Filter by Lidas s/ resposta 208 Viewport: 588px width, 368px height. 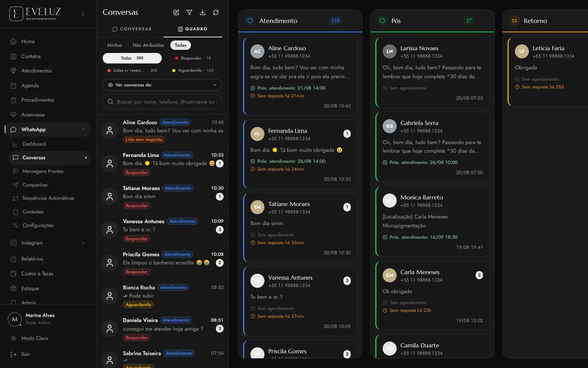click(132, 70)
